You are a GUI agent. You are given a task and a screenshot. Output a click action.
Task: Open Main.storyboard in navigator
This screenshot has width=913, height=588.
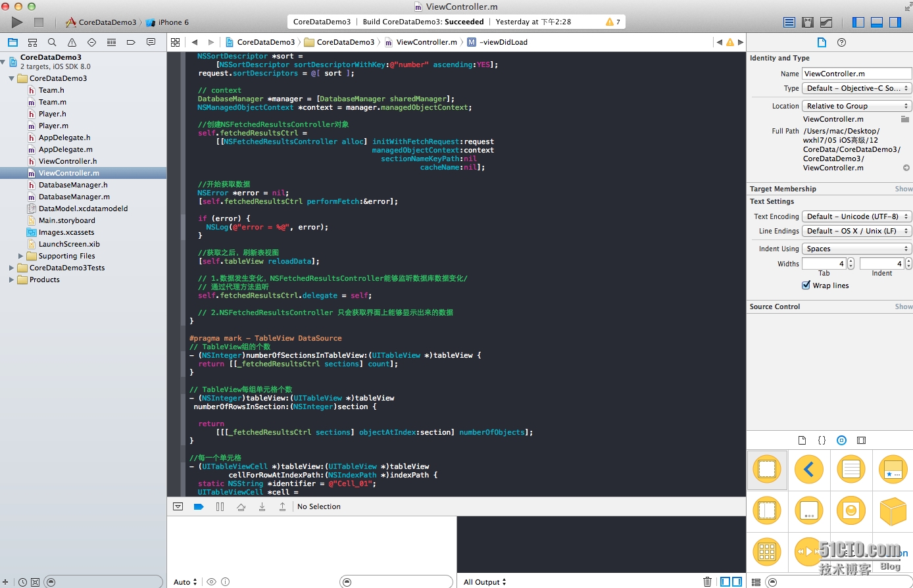coord(66,220)
